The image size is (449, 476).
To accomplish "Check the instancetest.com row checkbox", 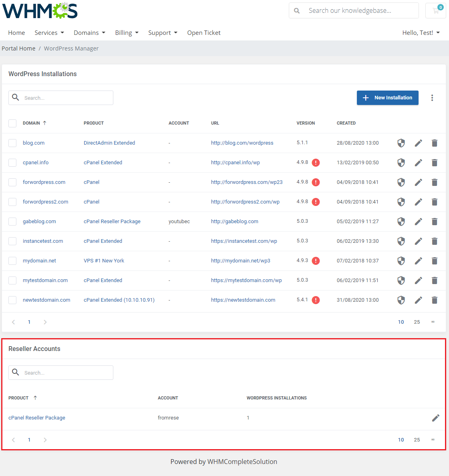I will coord(12,241).
